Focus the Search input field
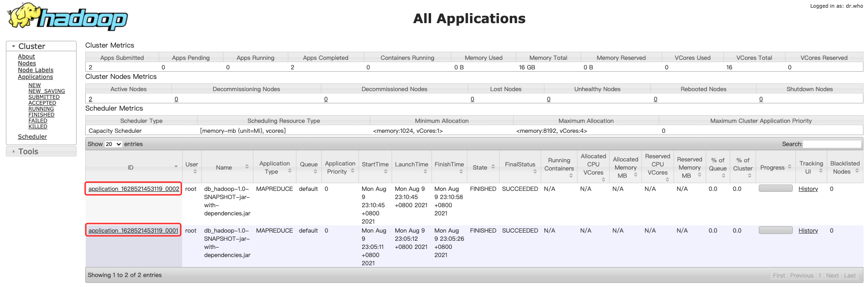Screen dimensions: 868x287 pyautogui.click(x=832, y=144)
